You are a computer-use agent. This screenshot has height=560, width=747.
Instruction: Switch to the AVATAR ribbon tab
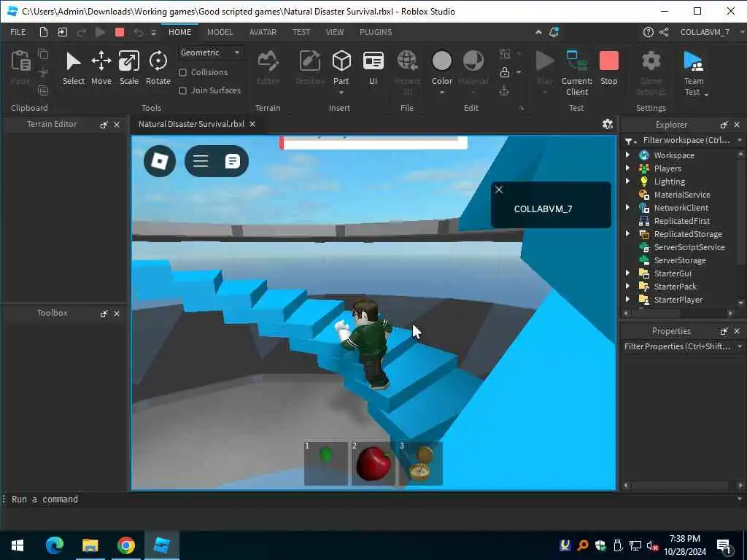tap(263, 32)
